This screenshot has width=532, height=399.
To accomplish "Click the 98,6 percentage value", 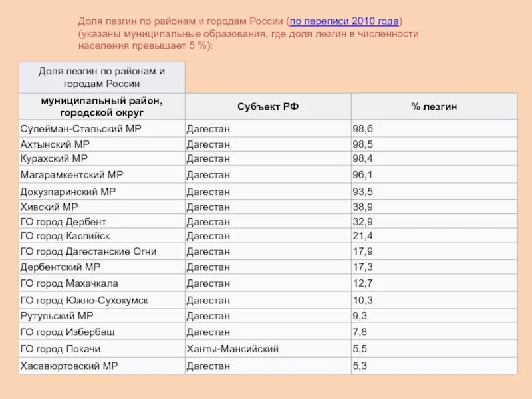I will tap(362, 128).
